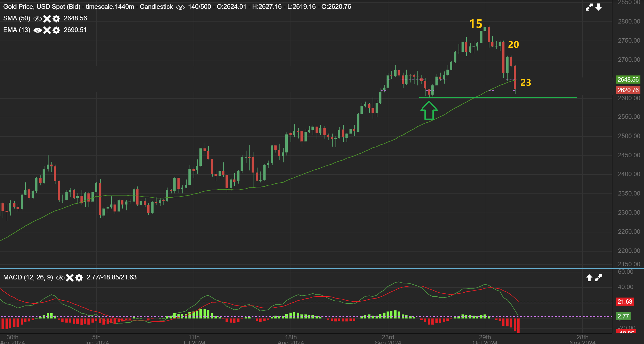Click the green 2648.56 price axis tag
The width and height of the screenshot is (644, 344).
(x=628, y=80)
